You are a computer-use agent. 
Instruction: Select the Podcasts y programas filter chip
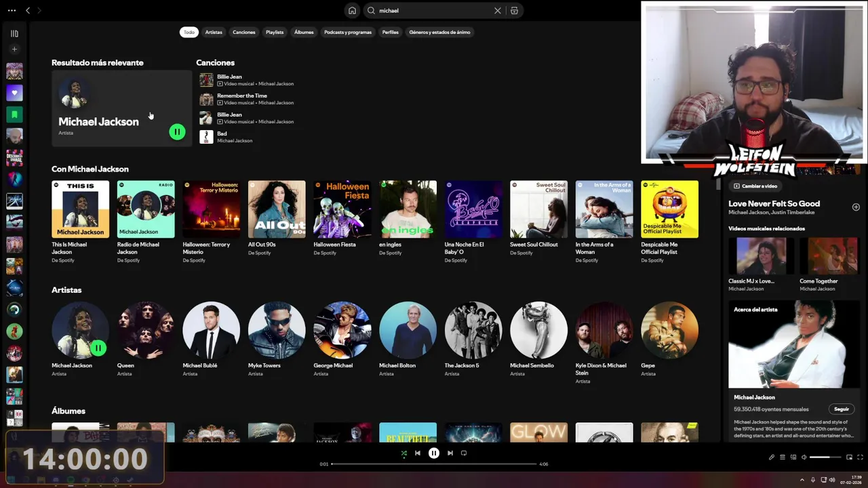(x=348, y=32)
